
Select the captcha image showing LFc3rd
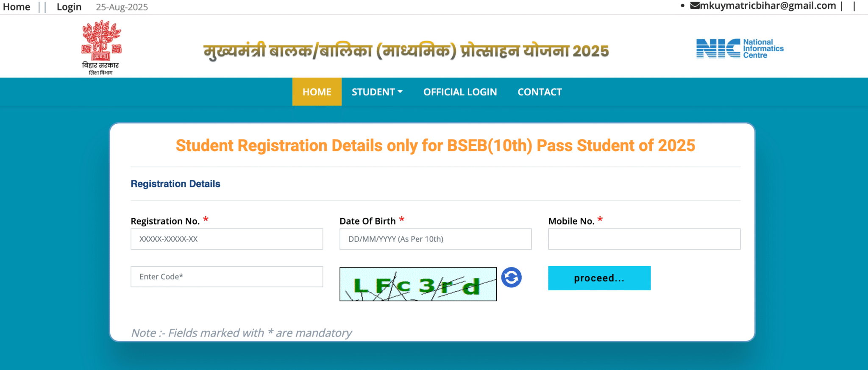(418, 284)
